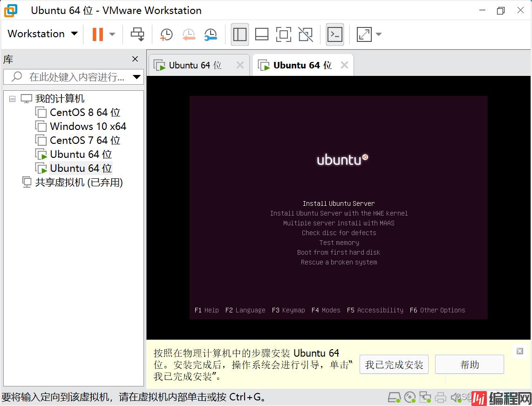Switch to the first Ubuntu 64 位 tab

195,65
